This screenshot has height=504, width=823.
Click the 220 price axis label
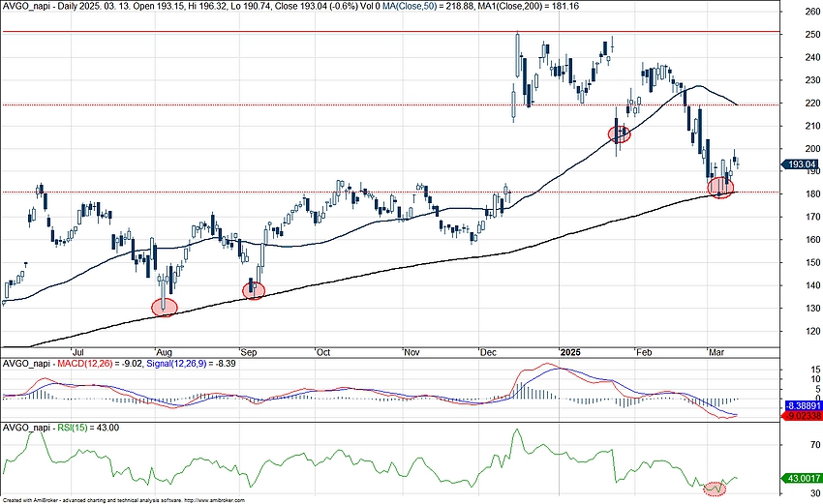[812, 104]
